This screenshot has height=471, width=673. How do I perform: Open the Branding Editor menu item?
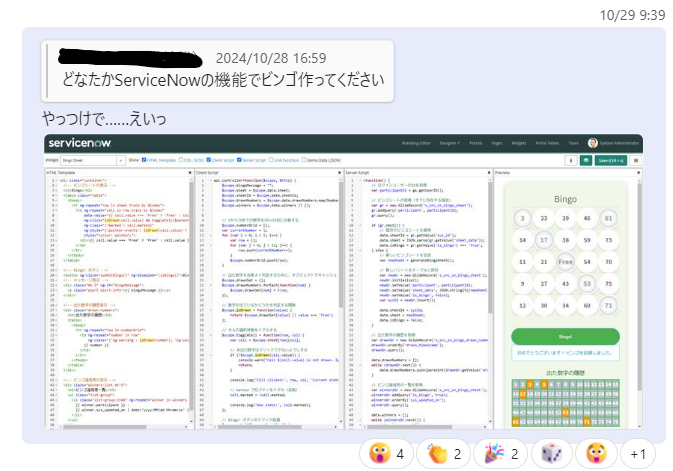click(416, 143)
